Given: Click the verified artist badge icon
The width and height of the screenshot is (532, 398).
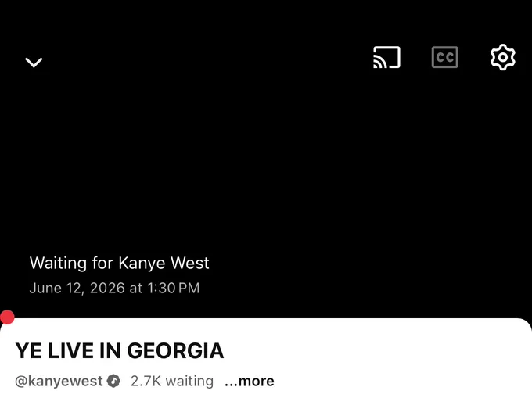Looking at the screenshot, I should [113, 381].
